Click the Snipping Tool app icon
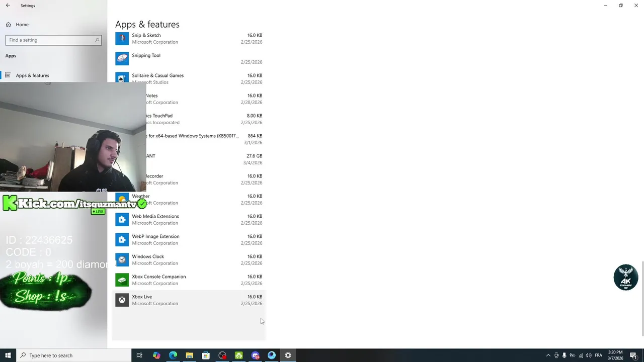The width and height of the screenshot is (644, 362). click(x=122, y=59)
